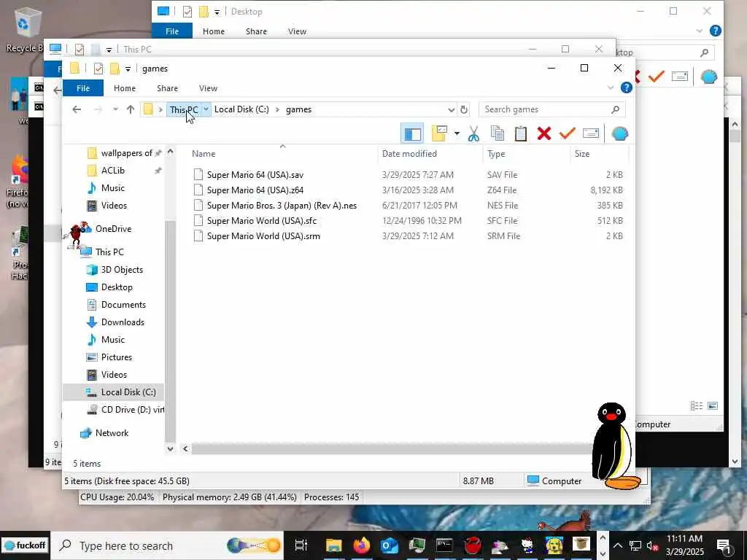Click chevron between Local Disk (C:) and games
This screenshot has height=560, width=747.
[x=277, y=109]
